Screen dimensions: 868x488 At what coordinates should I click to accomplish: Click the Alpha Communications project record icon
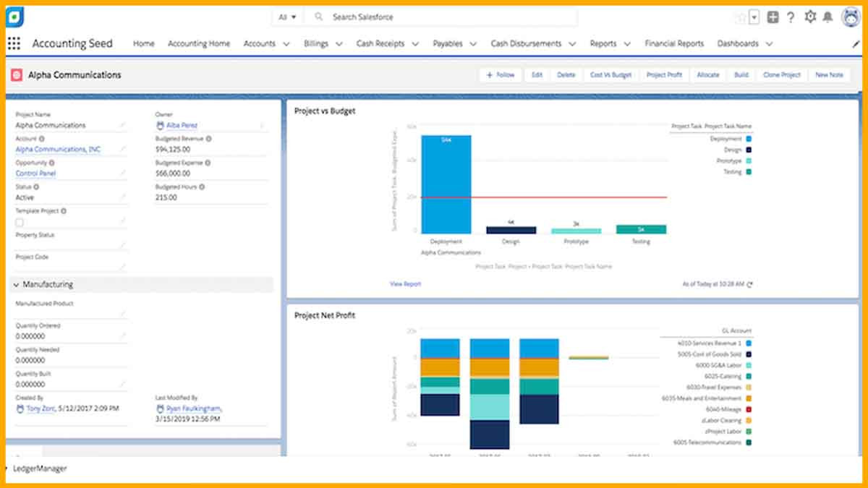click(x=17, y=75)
